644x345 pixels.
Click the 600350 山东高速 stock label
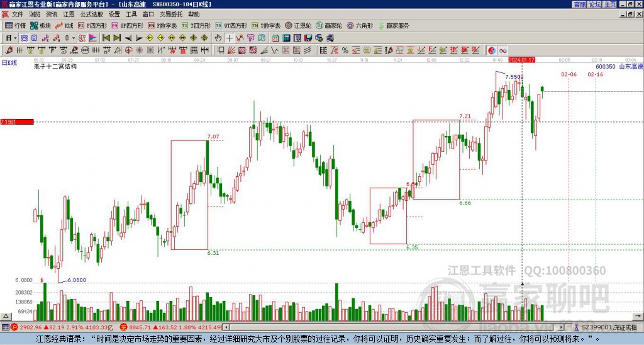coord(619,67)
